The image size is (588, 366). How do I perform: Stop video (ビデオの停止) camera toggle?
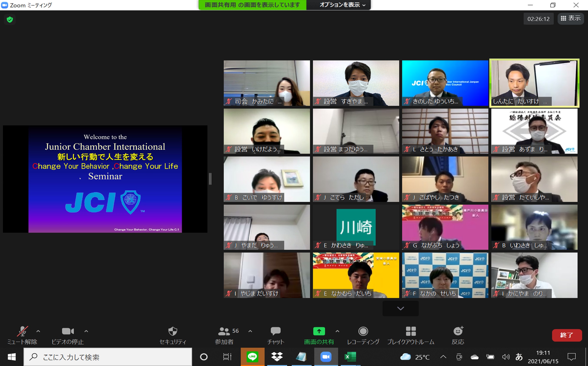coord(68,331)
